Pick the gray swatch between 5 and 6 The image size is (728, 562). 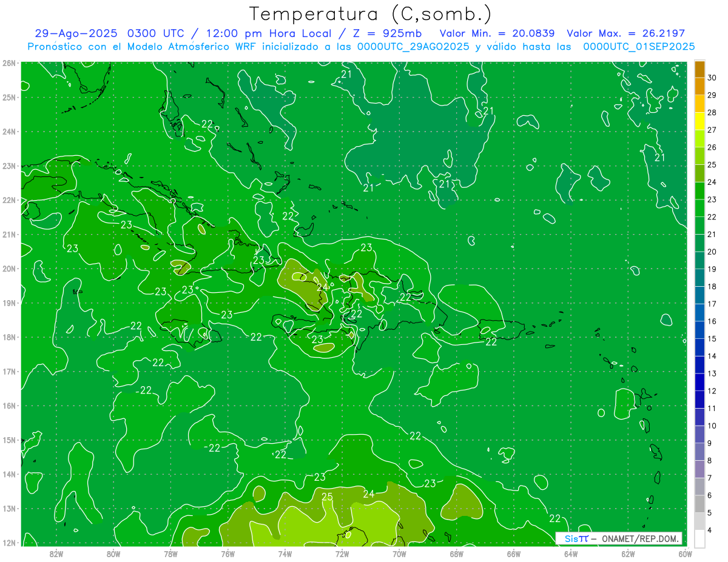pos(699,504)
